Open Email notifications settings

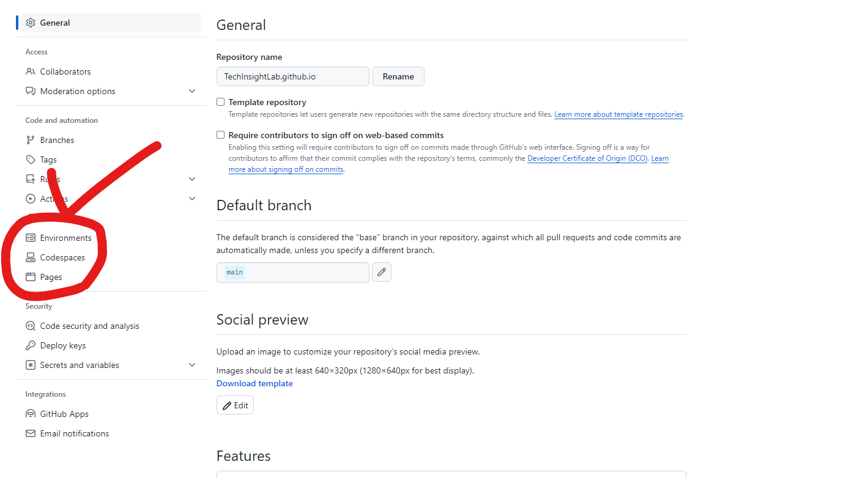[111, 433]
